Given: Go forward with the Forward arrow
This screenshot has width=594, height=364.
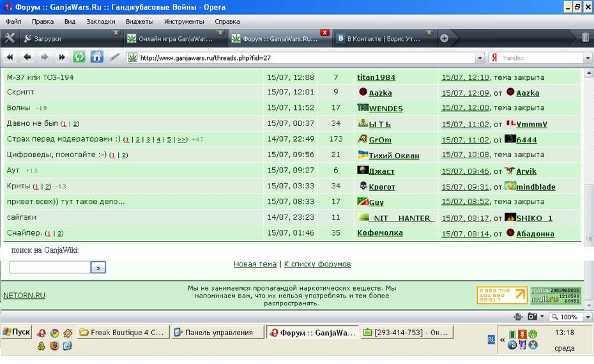Looking at the screenshot, I should pos(44,57).
